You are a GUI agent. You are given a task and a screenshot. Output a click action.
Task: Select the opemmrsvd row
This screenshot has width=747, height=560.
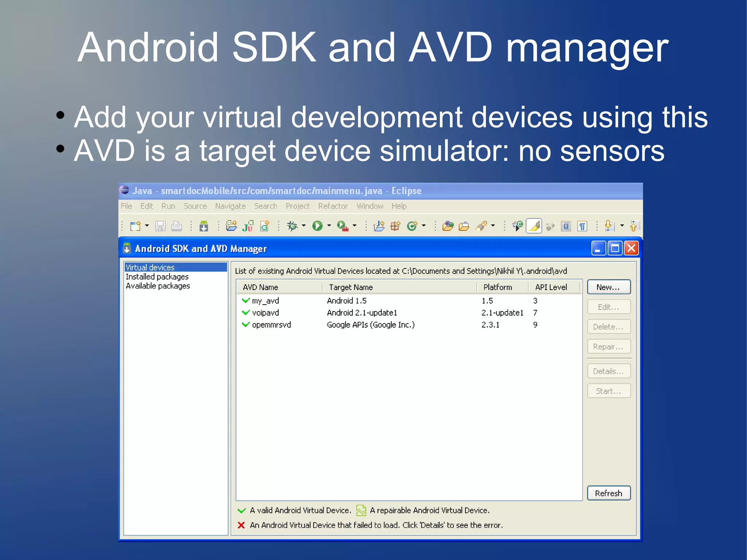tap(409, 325)
